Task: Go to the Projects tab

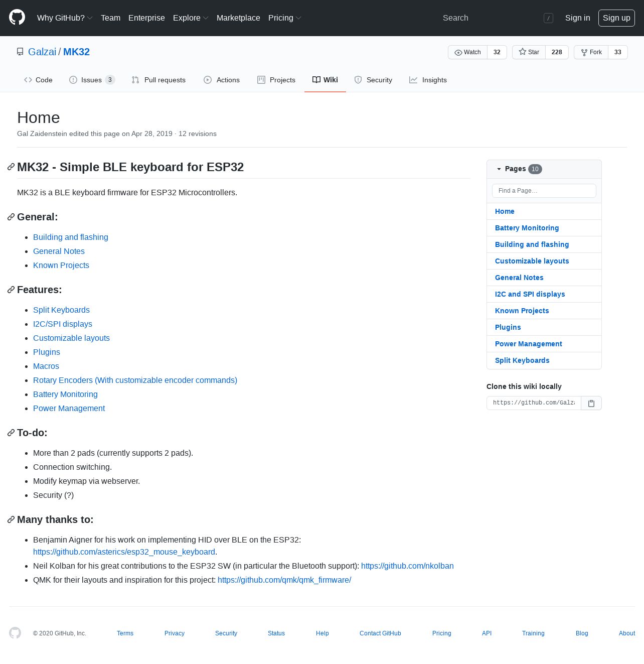Action: tap(276, 80)
